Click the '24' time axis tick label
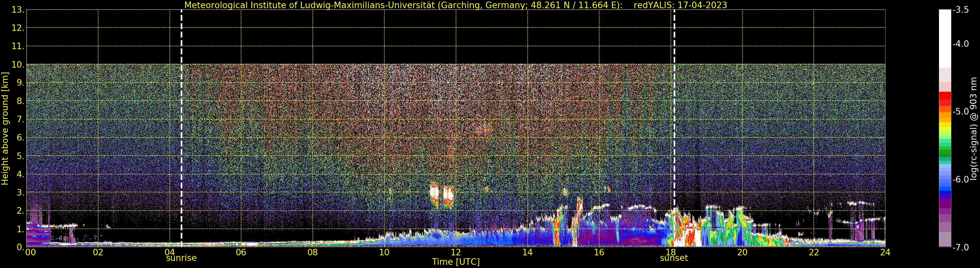The height and width of the screenshot is (268, 980). coord(885,252)
